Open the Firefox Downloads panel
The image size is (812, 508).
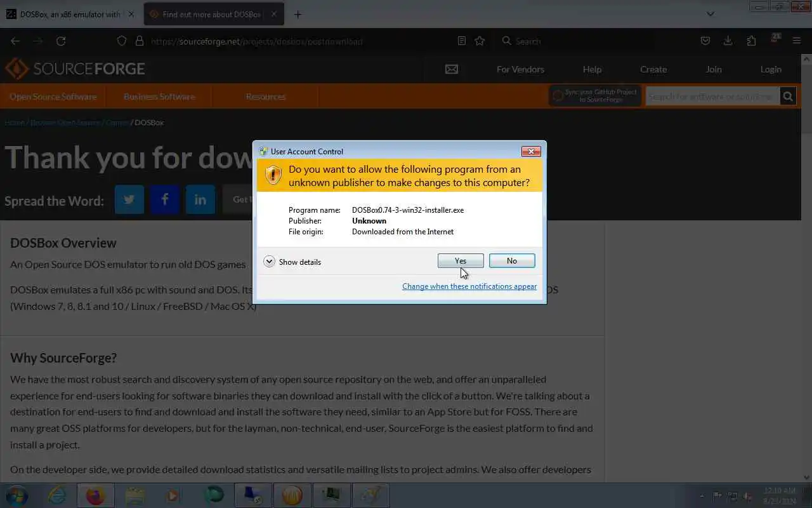point(728,41)
